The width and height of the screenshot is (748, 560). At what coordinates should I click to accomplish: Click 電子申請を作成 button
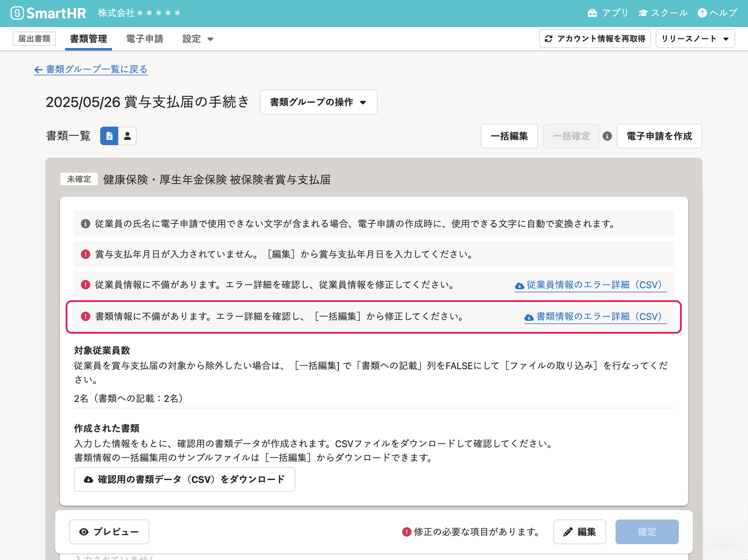click(659, 136)
